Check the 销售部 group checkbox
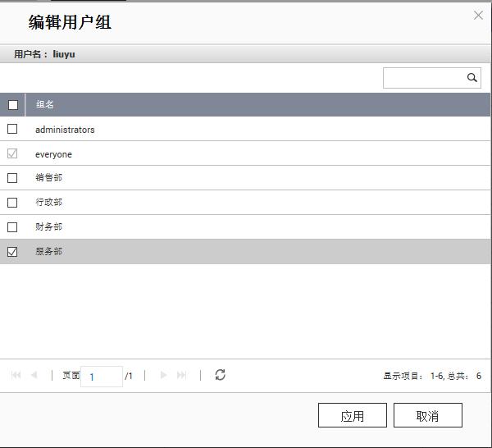Viewport: 492px width, 448px height. [12, 178]
